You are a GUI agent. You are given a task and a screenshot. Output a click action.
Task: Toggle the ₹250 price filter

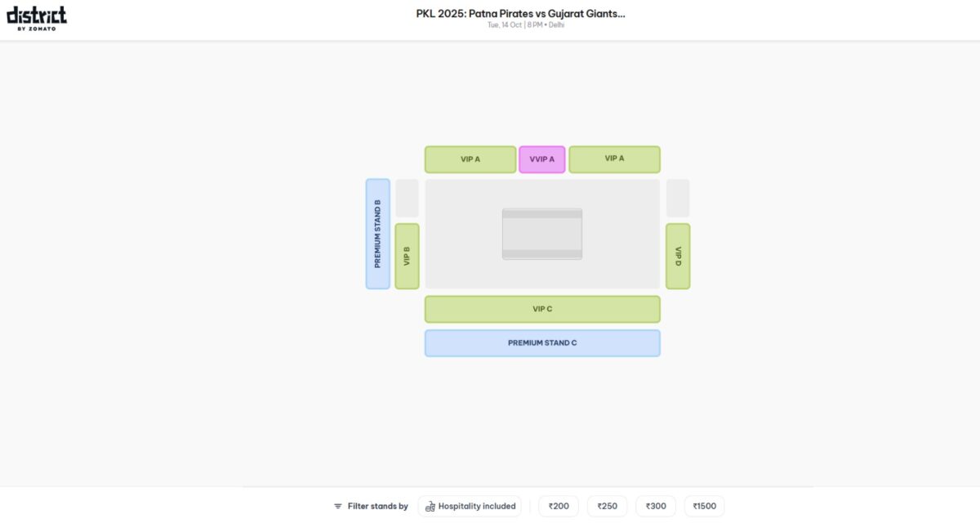(607, 506)
